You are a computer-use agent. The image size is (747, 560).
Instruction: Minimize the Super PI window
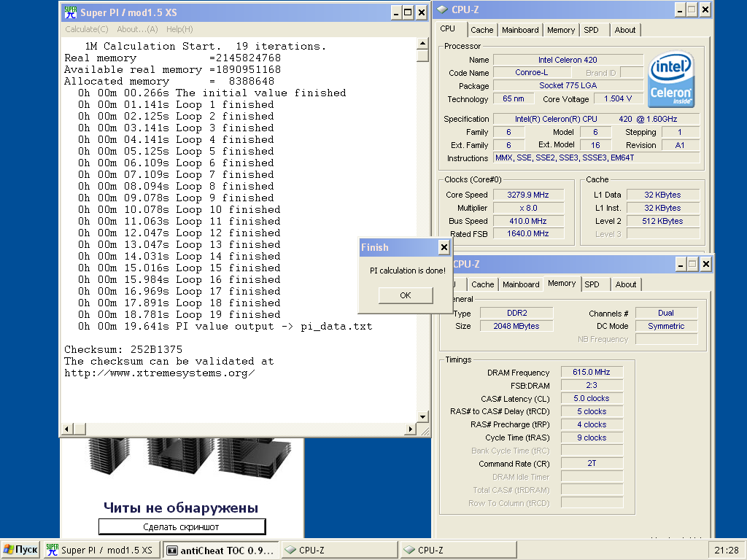click(x=396, y=13)
